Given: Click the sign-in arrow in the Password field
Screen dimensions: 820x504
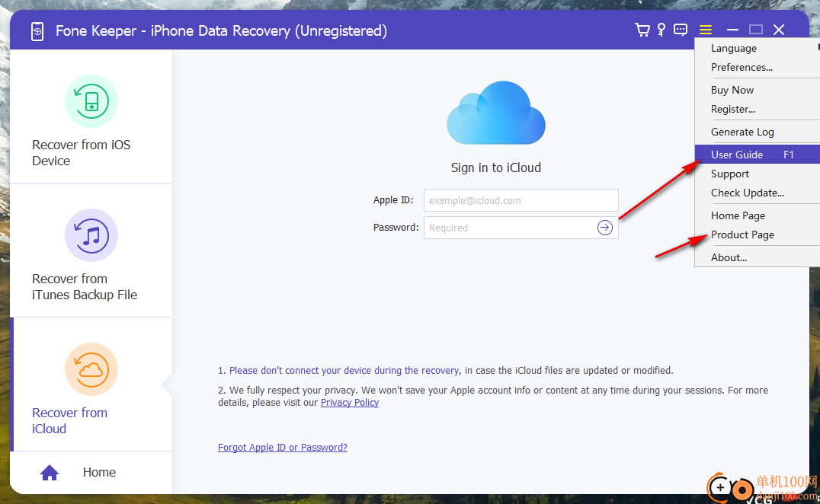Looking at the screenshot, I should (604, 228).
